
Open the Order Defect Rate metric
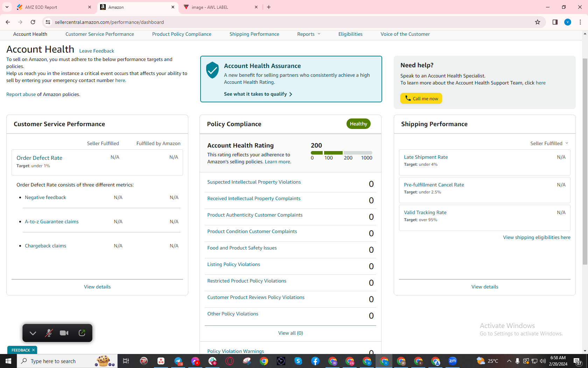pos(40,158)
